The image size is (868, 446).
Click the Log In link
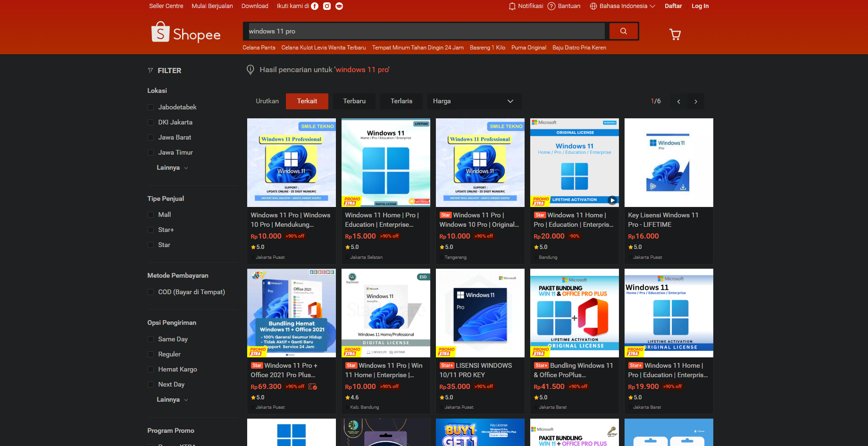(700, 6)
